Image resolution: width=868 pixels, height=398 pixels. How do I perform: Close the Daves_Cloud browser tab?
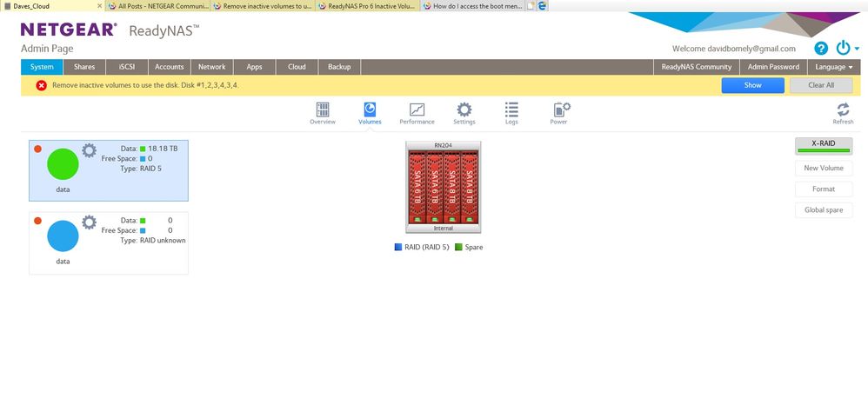pos(100,6)
